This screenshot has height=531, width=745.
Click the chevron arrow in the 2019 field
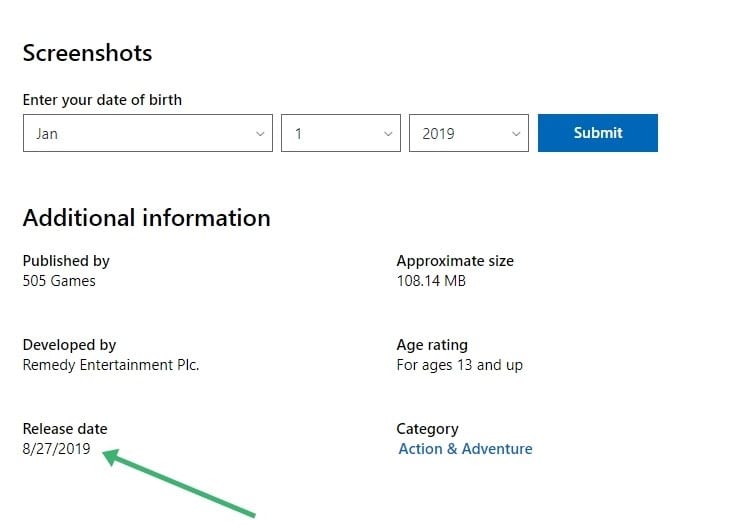pyautogui.click(x=516, y=134)
